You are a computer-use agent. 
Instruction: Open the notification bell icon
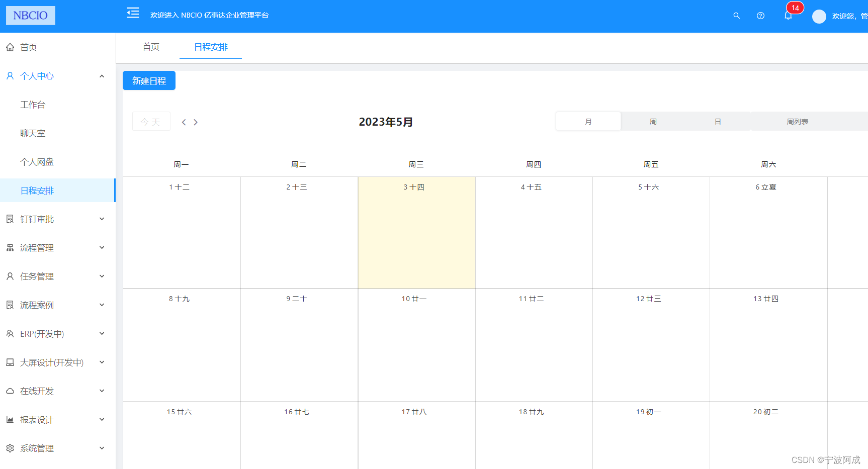(x=788, y=16)
